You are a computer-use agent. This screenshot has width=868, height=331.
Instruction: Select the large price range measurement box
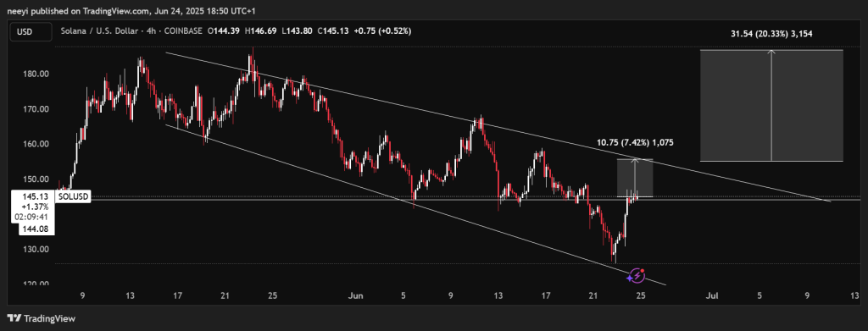[x=771, y=106]
